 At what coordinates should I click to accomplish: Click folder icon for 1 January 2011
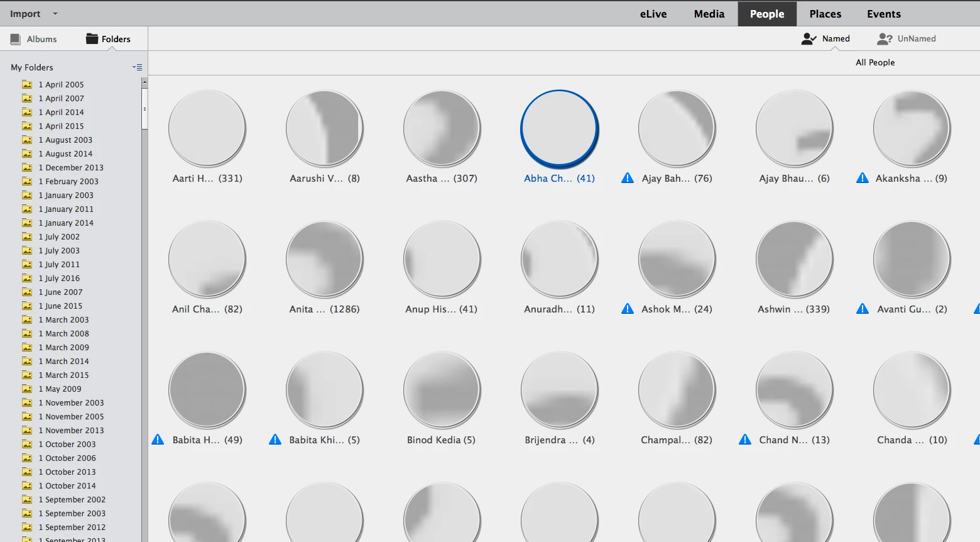27,209
